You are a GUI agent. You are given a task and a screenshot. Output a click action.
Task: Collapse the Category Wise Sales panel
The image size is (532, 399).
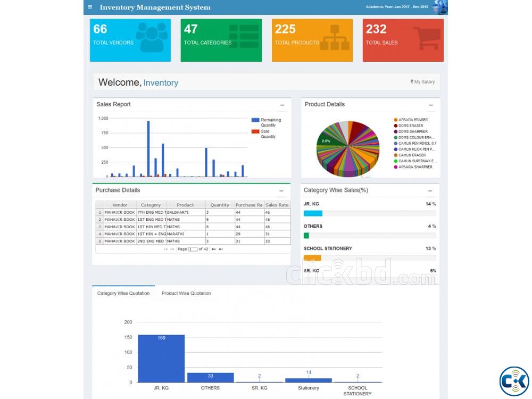(430, 191)
